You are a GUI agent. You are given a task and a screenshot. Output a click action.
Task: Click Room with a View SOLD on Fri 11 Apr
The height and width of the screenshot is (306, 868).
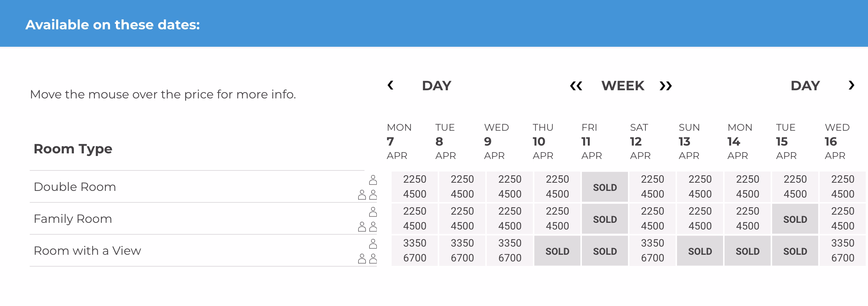[x=605, y=251]
